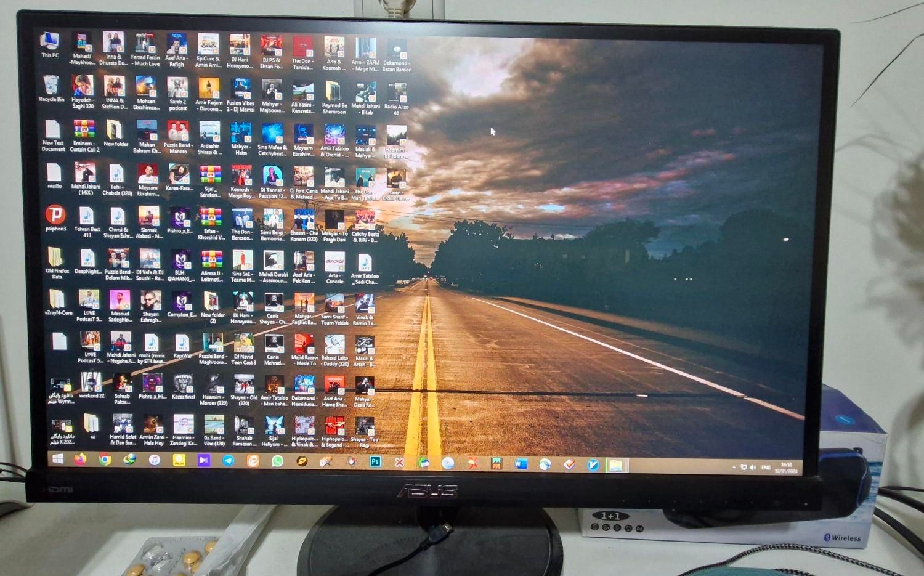Switch the ENG input language

pos(766,468)
